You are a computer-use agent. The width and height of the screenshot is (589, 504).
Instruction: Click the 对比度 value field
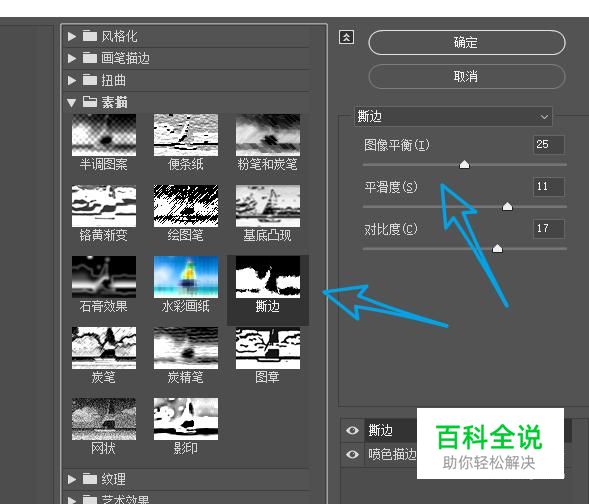click(548, 229)
